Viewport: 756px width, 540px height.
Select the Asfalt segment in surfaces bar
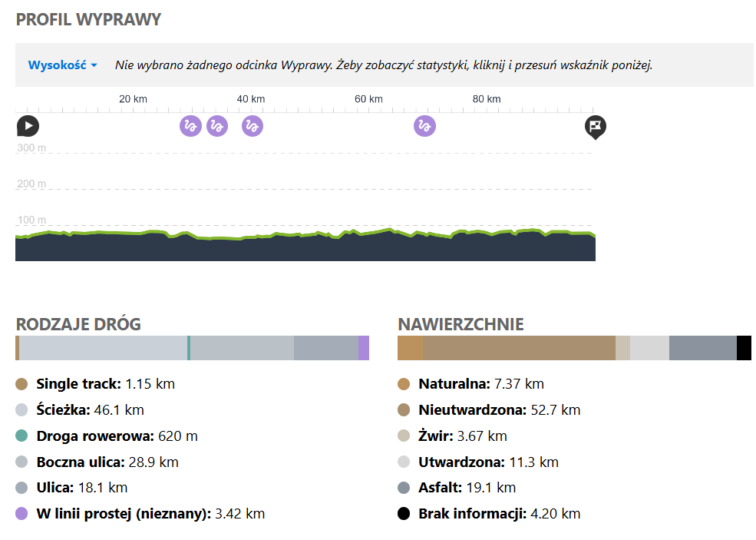tap(702, 347)
